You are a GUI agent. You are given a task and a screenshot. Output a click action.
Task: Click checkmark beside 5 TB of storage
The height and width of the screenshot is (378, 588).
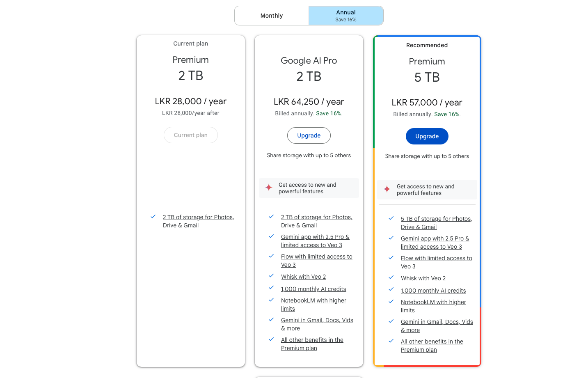tap(391, 218)
